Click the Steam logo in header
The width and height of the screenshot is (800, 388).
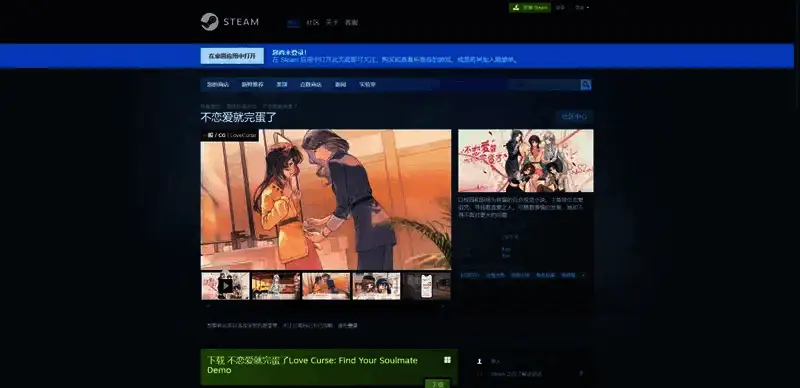(230, 22)
